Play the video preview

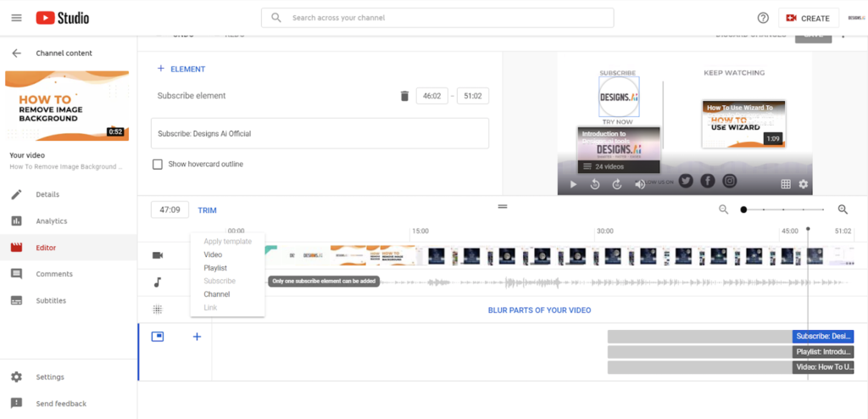tap(573, 184)
